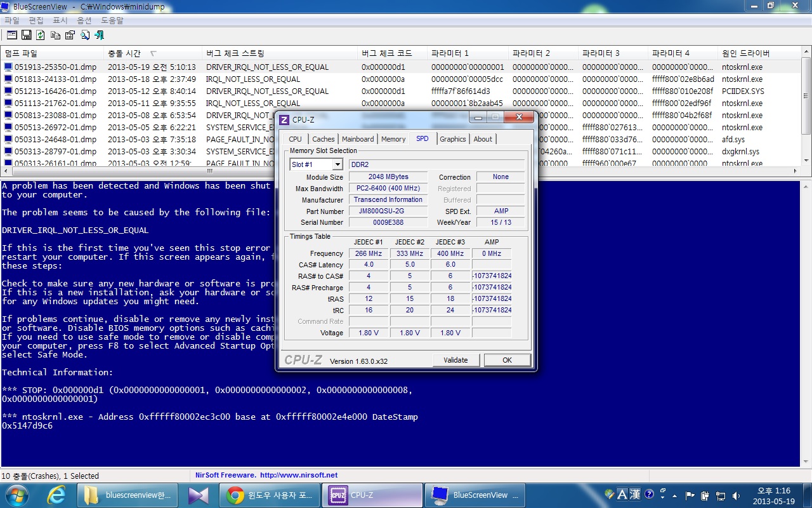Screen dimensions: 812x508
Task: Launch Internet Explorer from the taskbar
Action: click(56, 495)
